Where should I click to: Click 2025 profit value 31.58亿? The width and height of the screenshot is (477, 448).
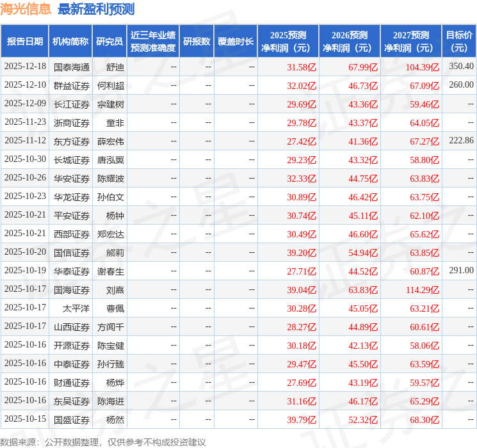pyautogui.click(x=302, y=67)
